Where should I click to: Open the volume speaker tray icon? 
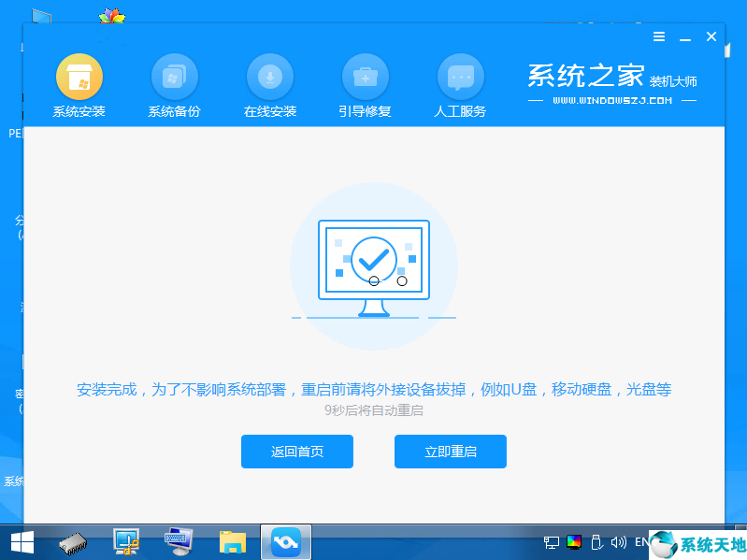coord(618,542)
